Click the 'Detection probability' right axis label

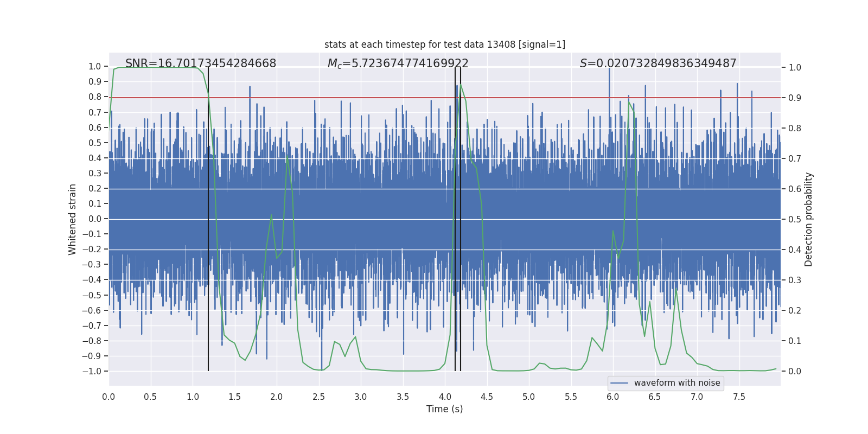(809, 219)
